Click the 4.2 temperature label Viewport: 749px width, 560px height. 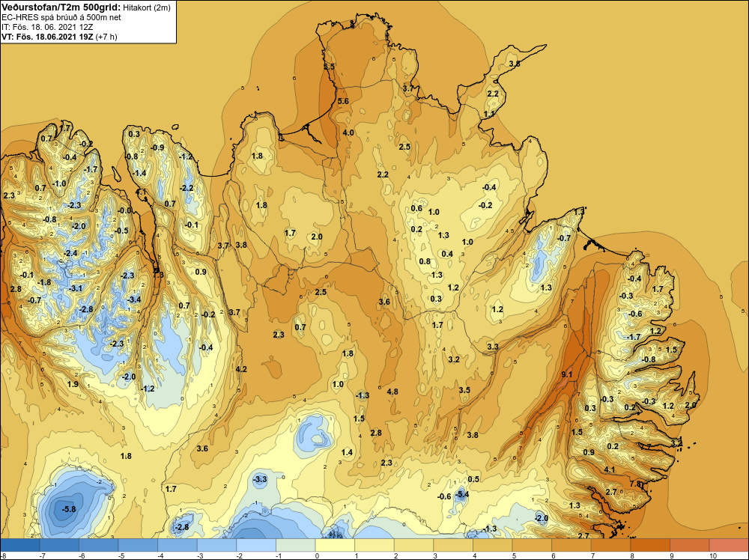(x=241, y=369)
